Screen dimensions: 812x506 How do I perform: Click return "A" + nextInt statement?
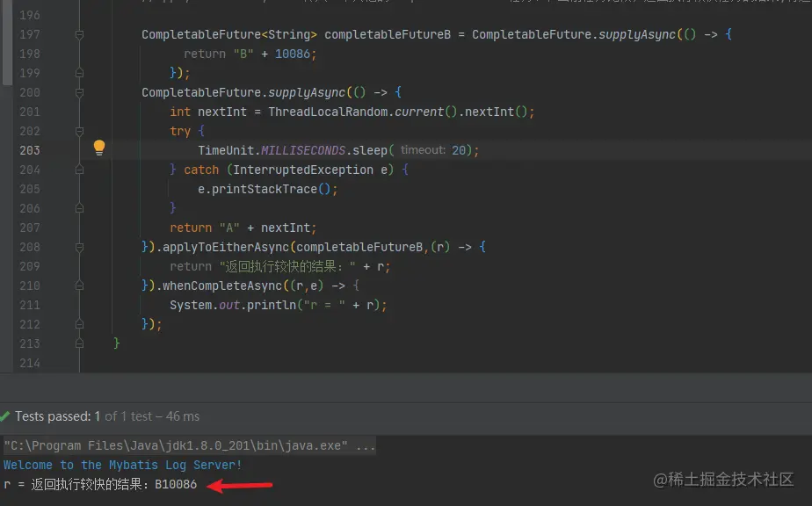[x=243, y=228]
